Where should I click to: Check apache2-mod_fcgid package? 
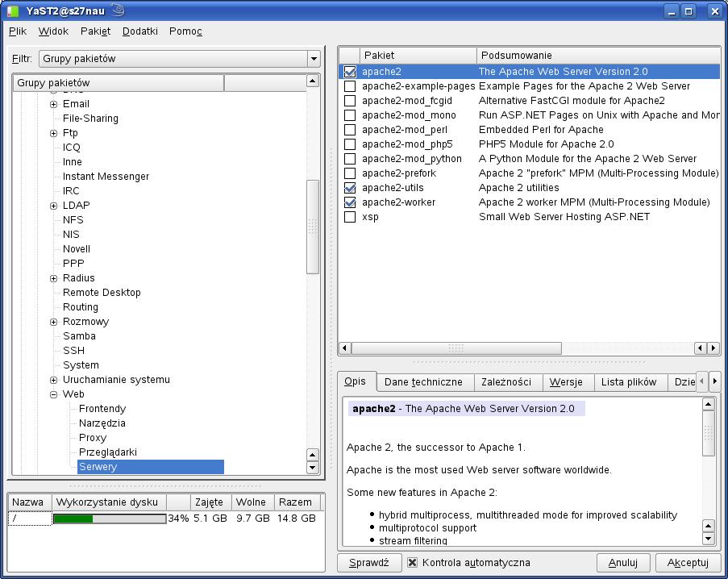[350, 101]
